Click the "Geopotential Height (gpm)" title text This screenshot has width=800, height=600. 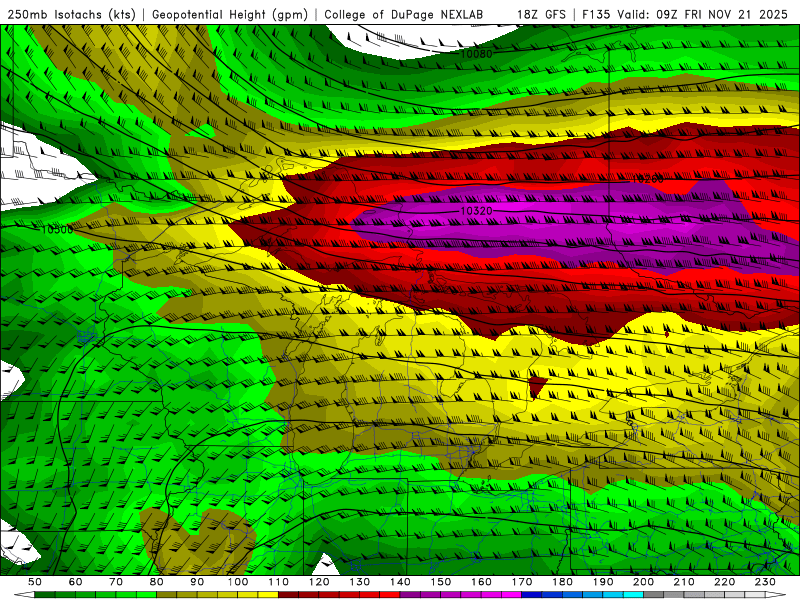coord(230,14)
